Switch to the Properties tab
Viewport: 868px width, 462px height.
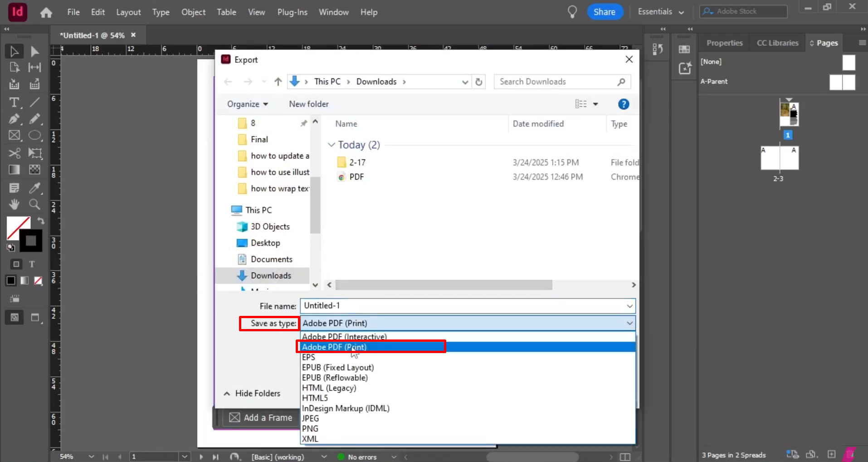pos(724,43)
